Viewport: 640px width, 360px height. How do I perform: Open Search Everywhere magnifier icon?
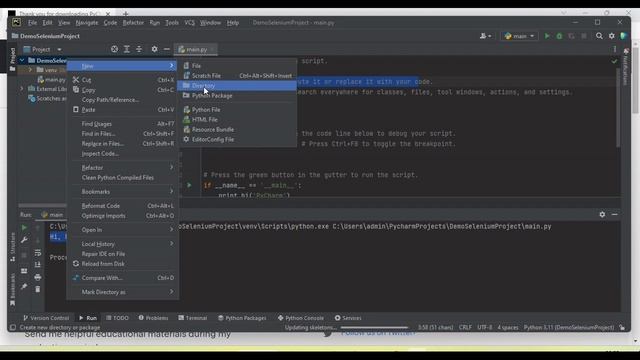tap(599, 36)
